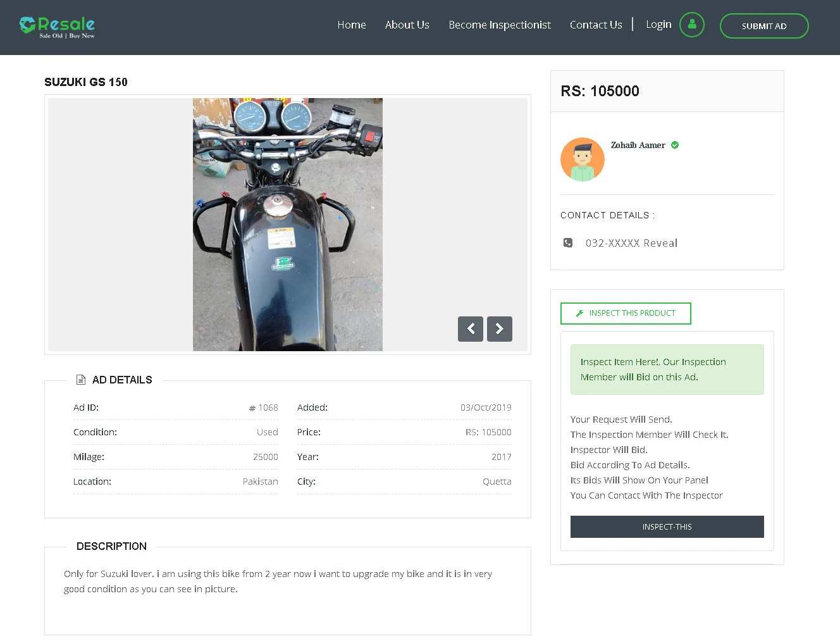The width and height of the screenshot is (840, 641).
Task: Open About Us page
Action: pyautogui.click(x=407, y=25)
